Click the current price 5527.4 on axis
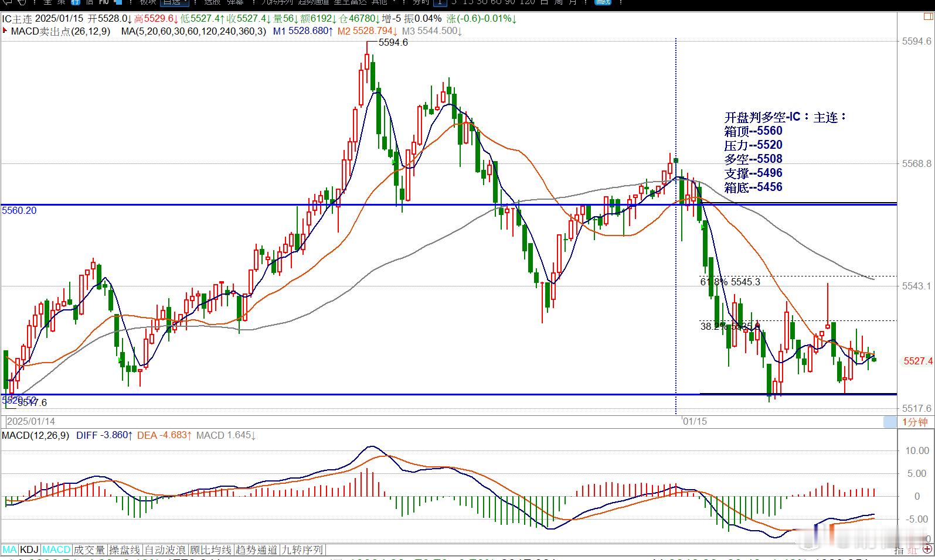The height and width of the screenshot is (560, 935). point(918,361)
